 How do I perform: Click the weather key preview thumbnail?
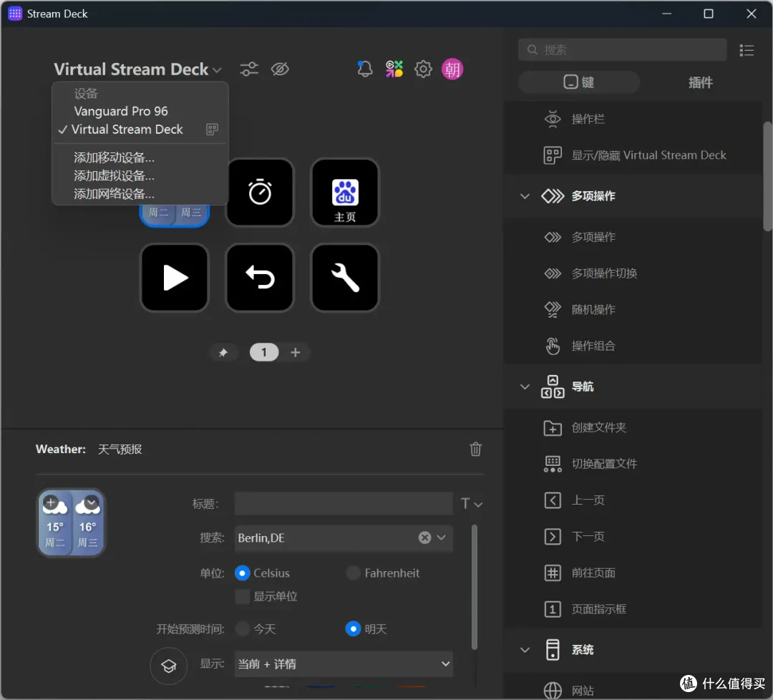click(72, 523)
